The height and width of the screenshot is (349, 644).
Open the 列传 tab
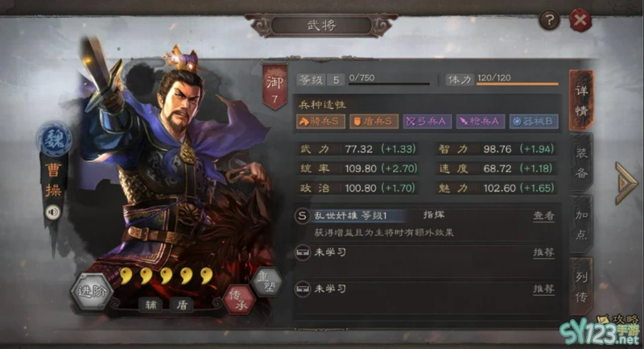point(581,286)
